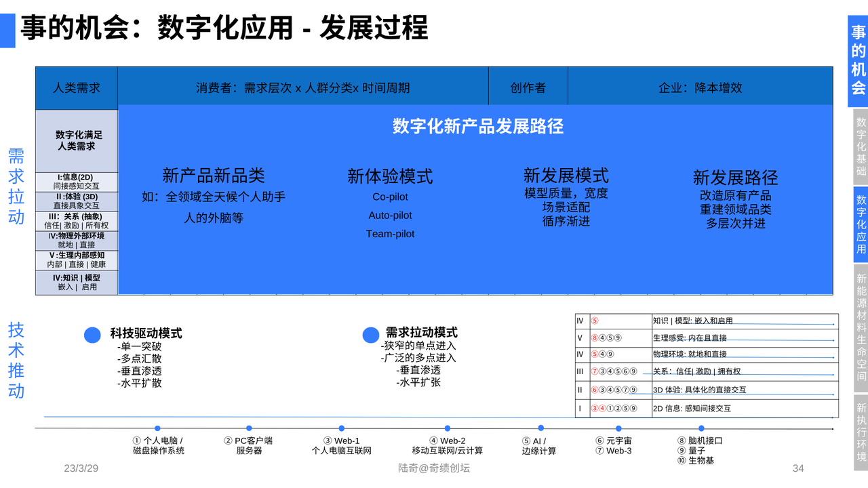Click the Co-pilot text under 新体验模式

pos(390,197)
